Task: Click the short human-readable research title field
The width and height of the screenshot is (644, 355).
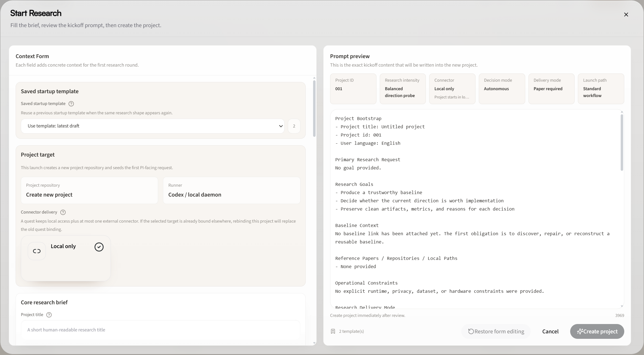Action: [x=161, y=330]
